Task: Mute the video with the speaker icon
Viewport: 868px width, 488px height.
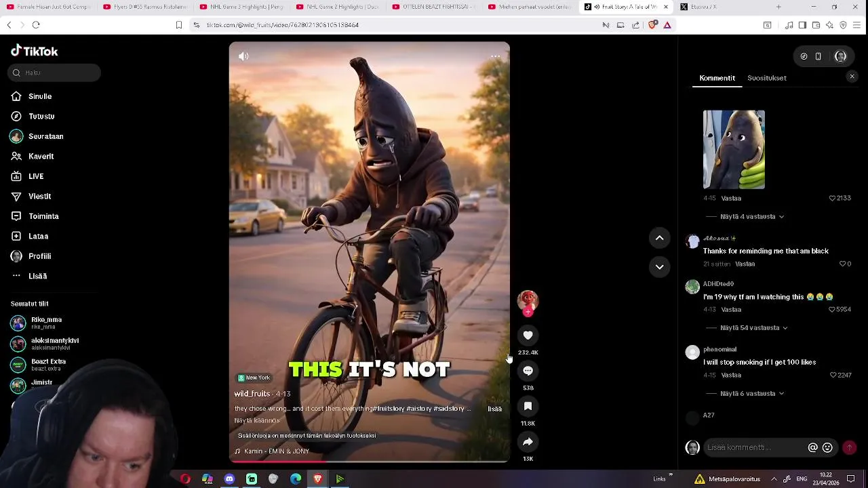Action: pyautogui.click(x=243, y=56)
